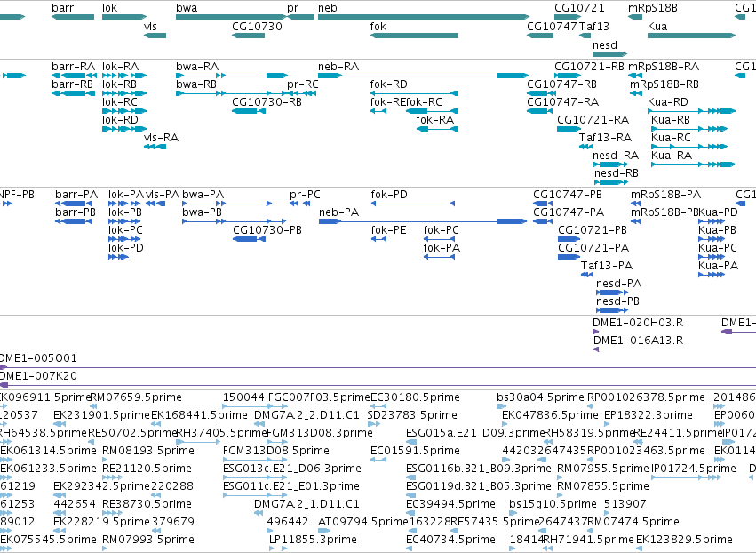
Task: Select the fok gene label
Action: 378,27
